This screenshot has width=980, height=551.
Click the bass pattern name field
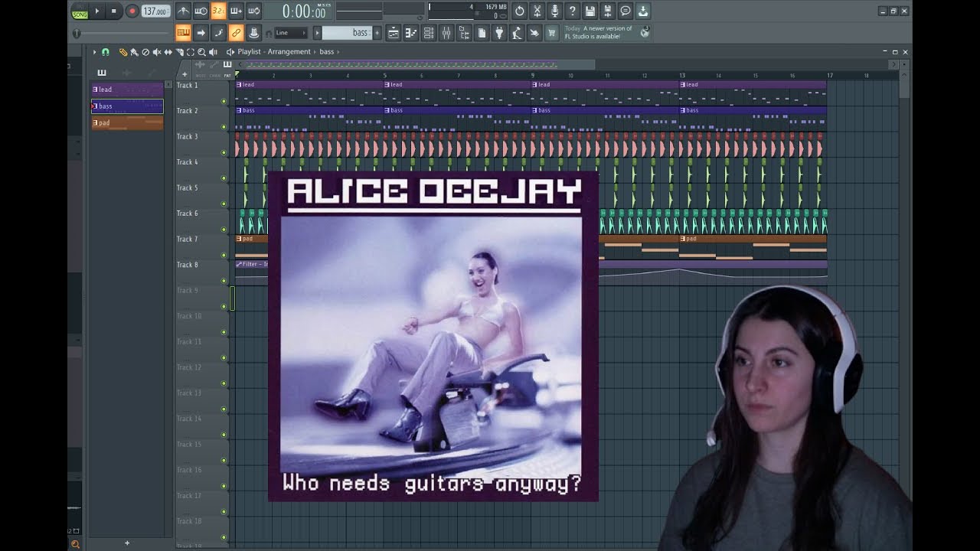pyautogui.click(x=347, y=33)
